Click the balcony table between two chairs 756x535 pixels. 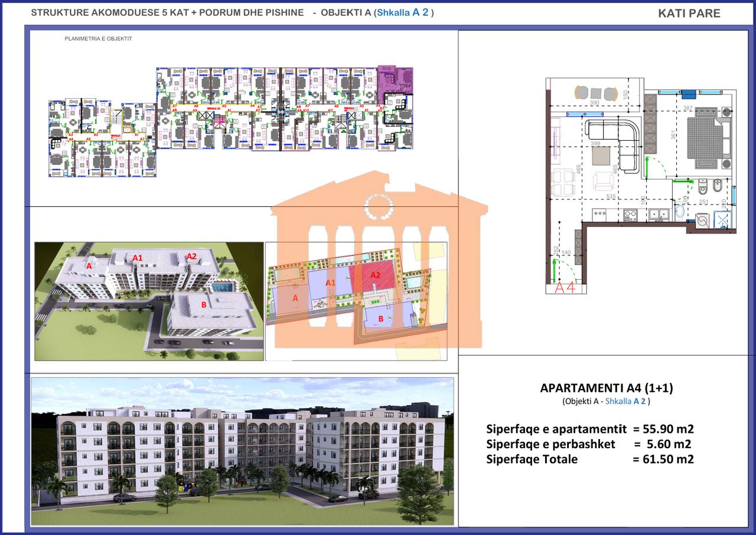coord(596,92)
